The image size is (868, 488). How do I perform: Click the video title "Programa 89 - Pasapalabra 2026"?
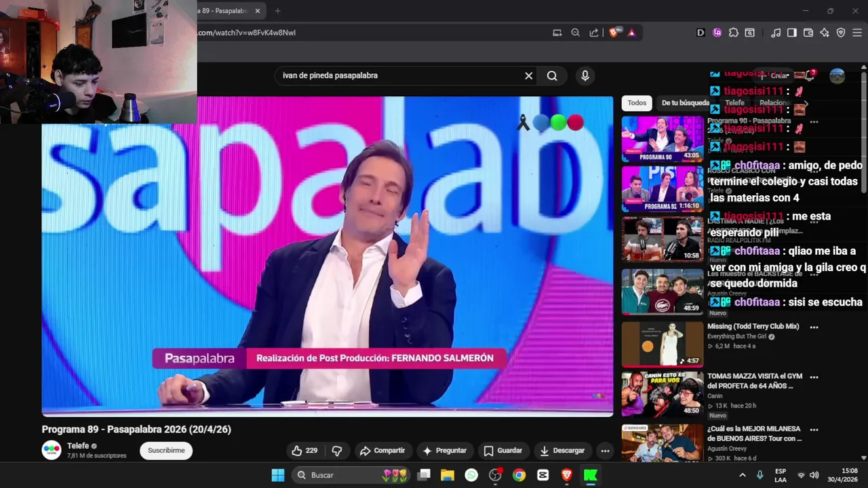[136, 430]
